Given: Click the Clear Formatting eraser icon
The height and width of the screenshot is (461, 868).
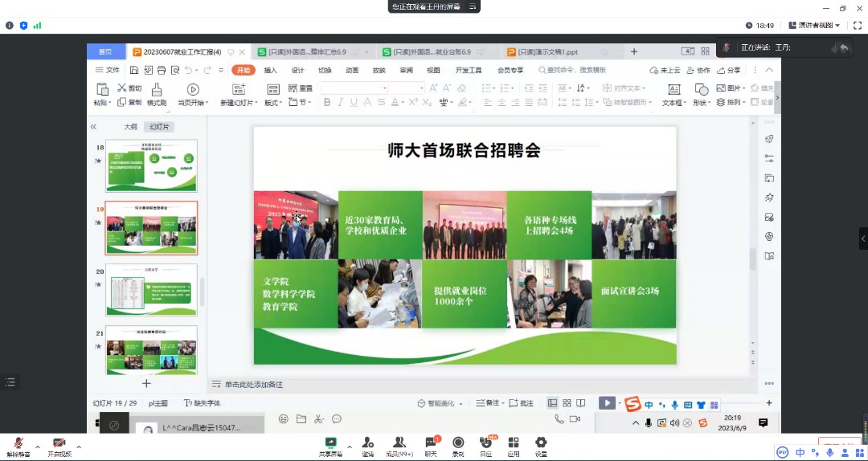Looking at the screenshot, I should (x=461, y=88).
